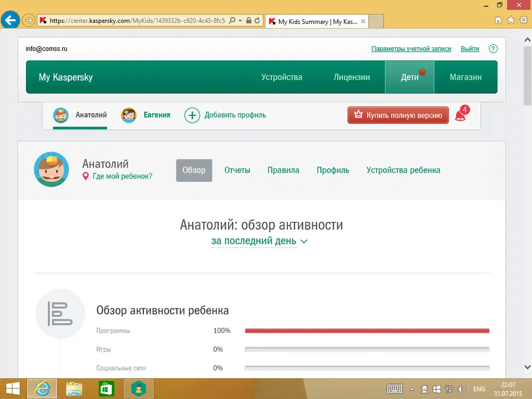Click the search magnifier in address bar

(232, 20)
